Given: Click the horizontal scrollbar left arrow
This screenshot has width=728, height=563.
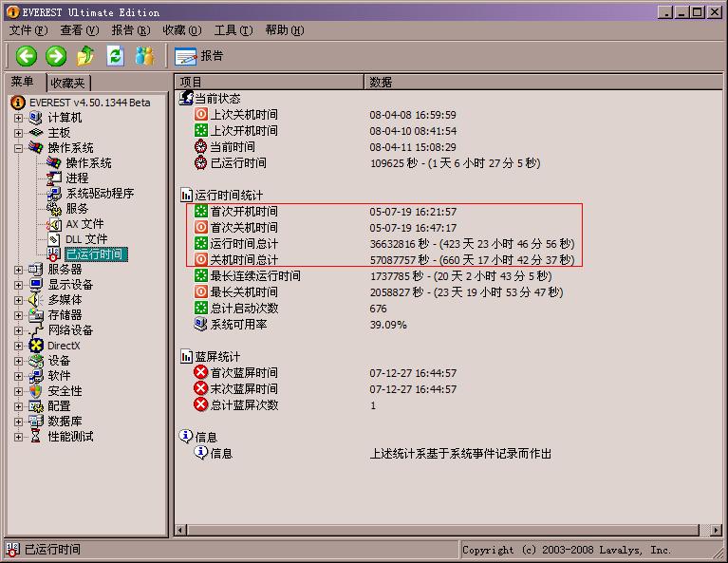Looking at the screenshot, I should [181, 530].
